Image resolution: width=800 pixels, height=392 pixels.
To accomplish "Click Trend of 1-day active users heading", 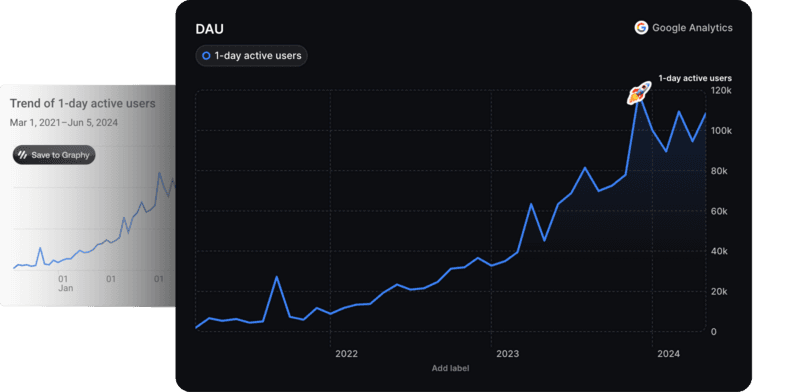I will click(83, 104).
